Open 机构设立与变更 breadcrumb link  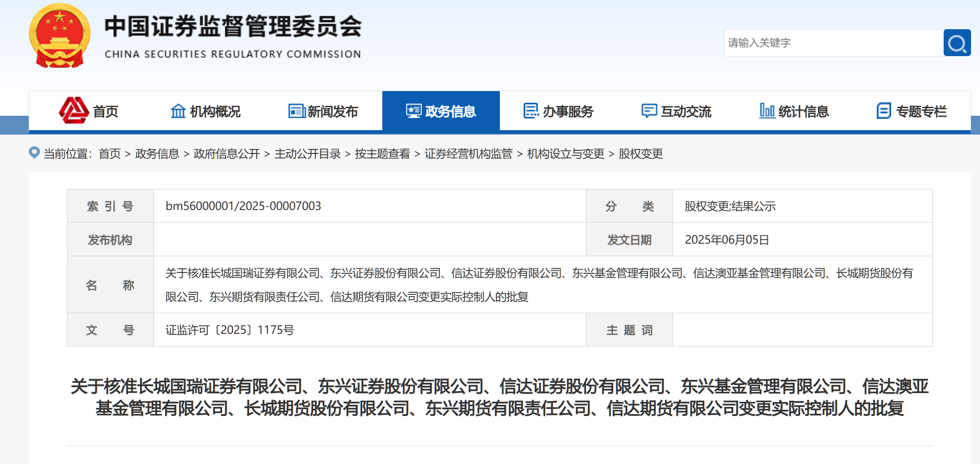(566, 154)
